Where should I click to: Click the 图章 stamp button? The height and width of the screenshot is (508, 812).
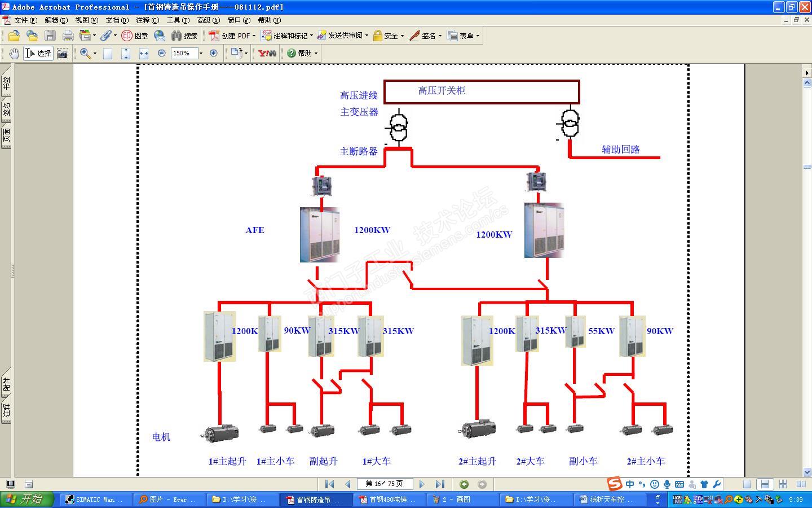click(x=135, y=36)
